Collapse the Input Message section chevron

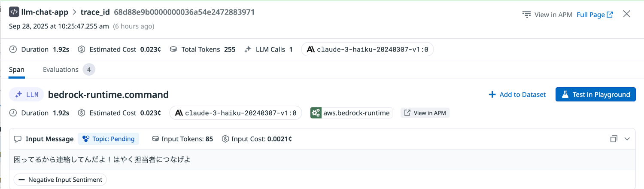pyautogui.click(x=627, y=139)
